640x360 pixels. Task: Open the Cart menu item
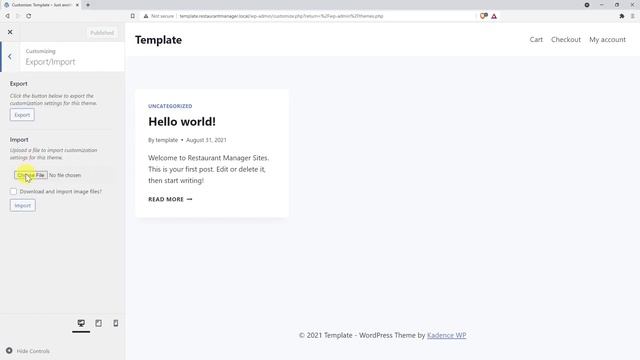(536, 40)
